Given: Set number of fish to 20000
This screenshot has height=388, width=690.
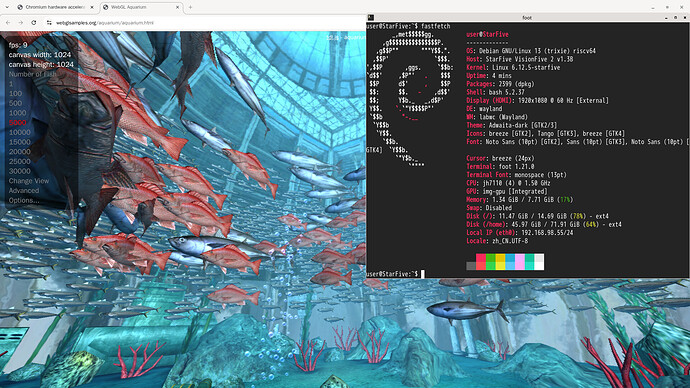Looking at the screenshot, I should click(20, 151).
